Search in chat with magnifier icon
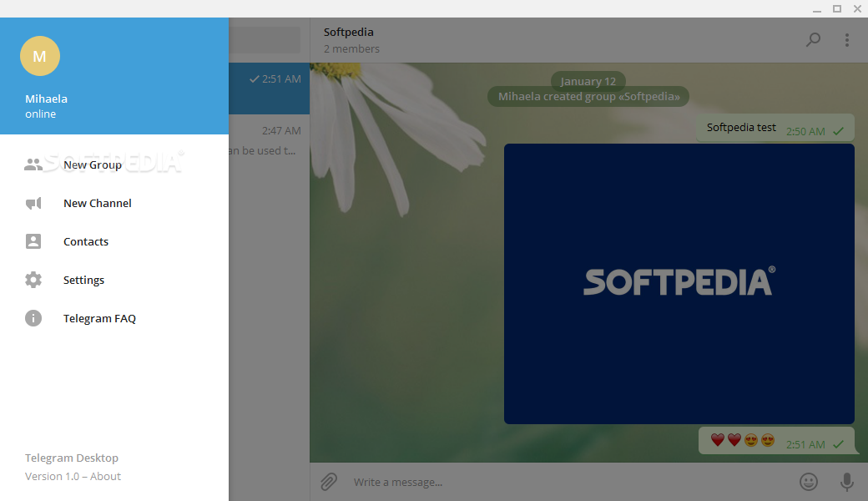The width and height of the screenshot is (868, 501). pos(813,39)
